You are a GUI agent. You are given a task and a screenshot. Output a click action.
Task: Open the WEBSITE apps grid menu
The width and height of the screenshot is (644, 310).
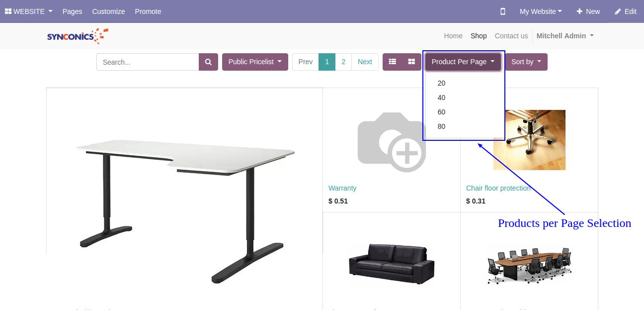(x=29, y=11)
